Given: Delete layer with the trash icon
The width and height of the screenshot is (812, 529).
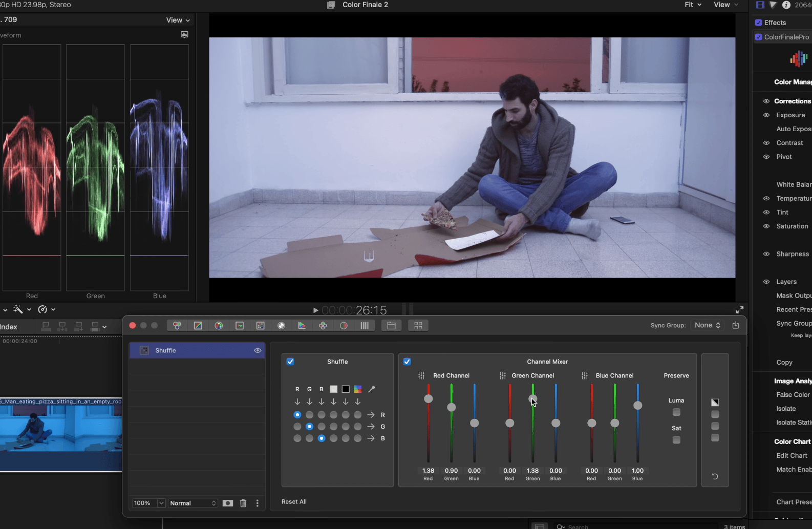Looking at the screenshot, I should 243,503.
